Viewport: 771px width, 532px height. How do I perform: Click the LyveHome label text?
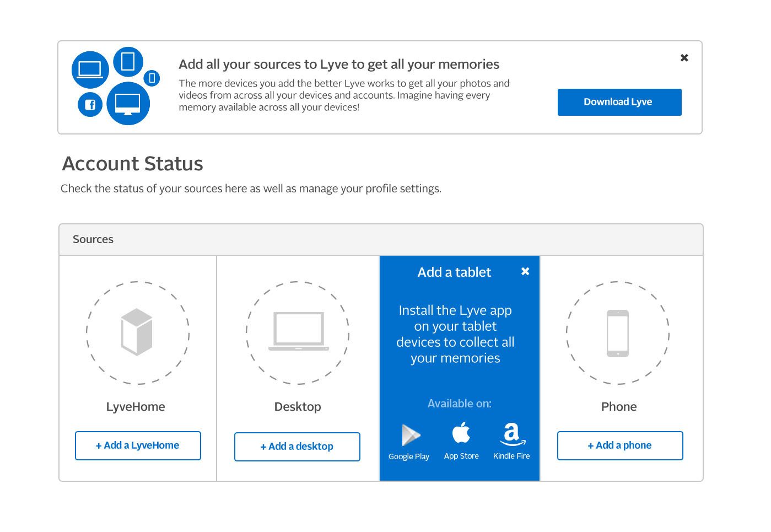136,407
